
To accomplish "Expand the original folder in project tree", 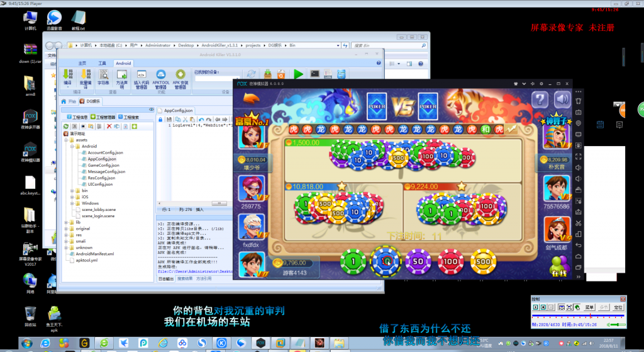I will coord(66,229).
